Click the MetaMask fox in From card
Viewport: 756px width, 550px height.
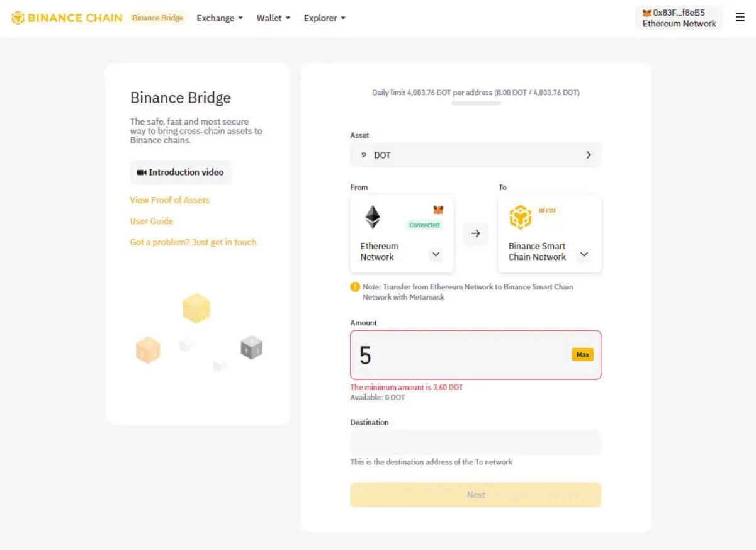pos(438,210)
